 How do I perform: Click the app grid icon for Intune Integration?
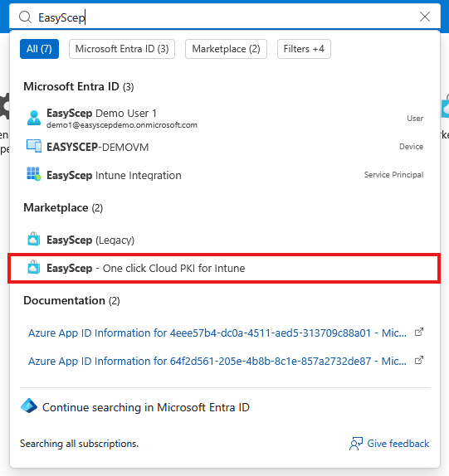pos(34,174)
